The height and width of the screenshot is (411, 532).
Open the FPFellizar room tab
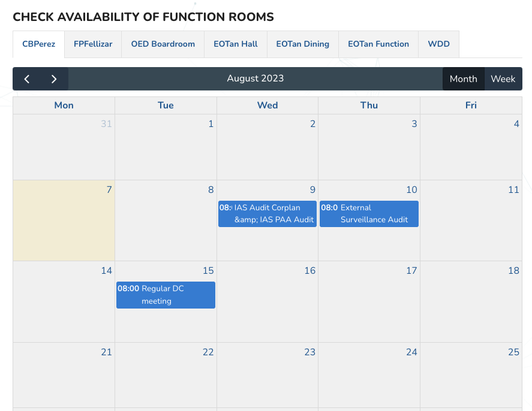pos(93,44)
